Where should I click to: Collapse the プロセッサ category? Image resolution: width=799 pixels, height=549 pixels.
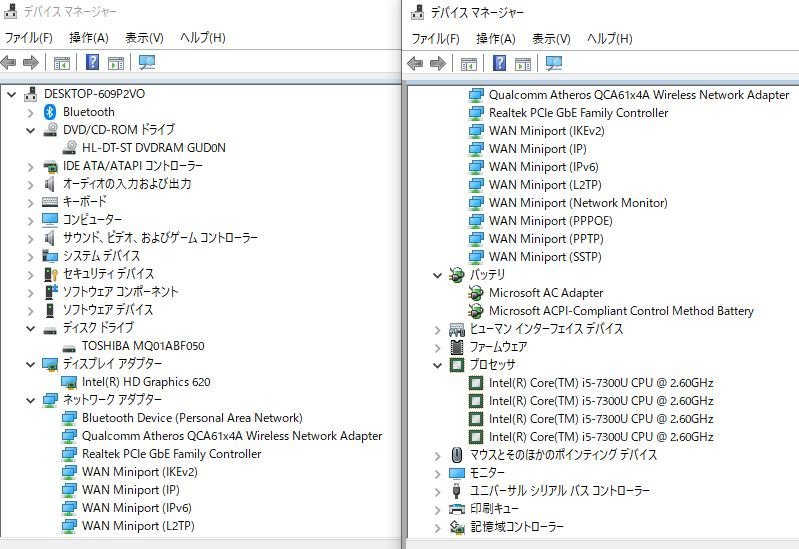(437, 365)
